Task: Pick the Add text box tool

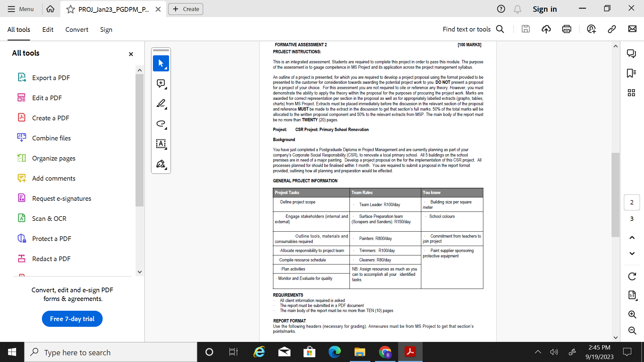Action: pos(161,144)
